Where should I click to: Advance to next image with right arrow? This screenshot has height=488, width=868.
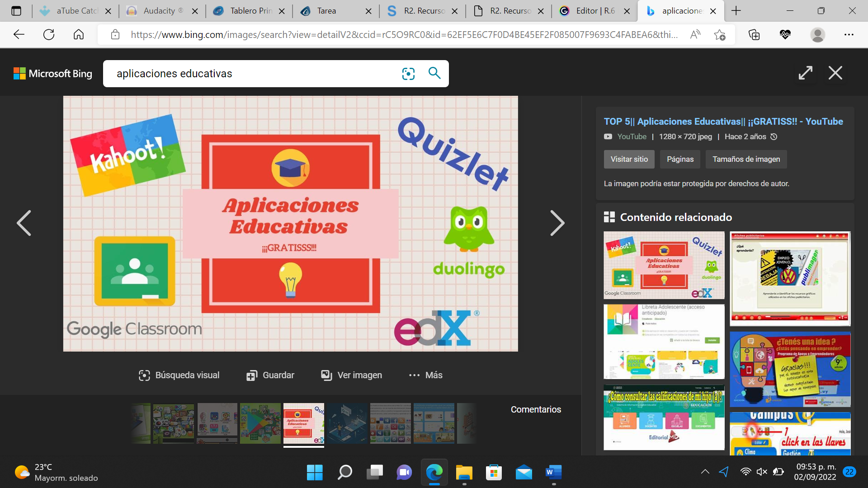[x=557, y=223]
